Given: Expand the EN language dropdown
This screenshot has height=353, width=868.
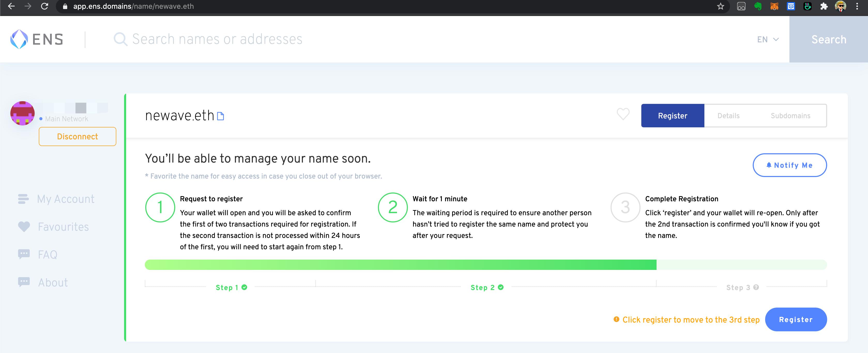Looking at the screenshot, I should pyautogui.click(x=768, y=39).
